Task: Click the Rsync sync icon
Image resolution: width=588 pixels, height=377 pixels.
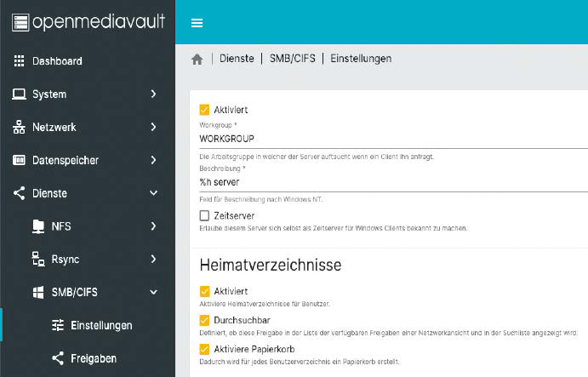Action: pyautogui.click(x=37, y=259)
